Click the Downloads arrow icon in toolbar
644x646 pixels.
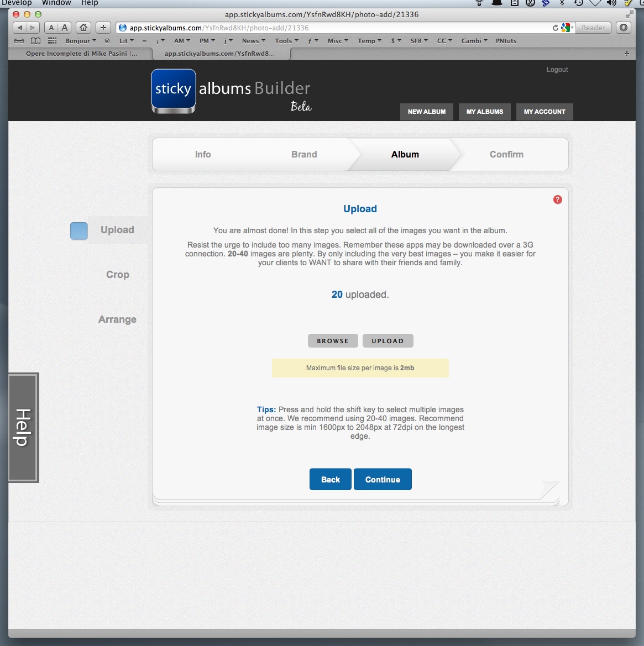tap(624, 28)
